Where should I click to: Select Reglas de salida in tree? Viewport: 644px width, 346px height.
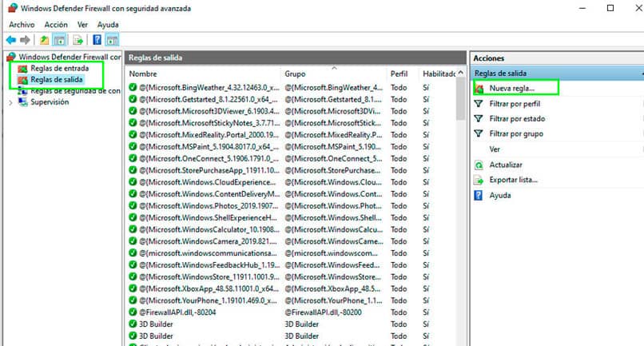tap(57, 80)
